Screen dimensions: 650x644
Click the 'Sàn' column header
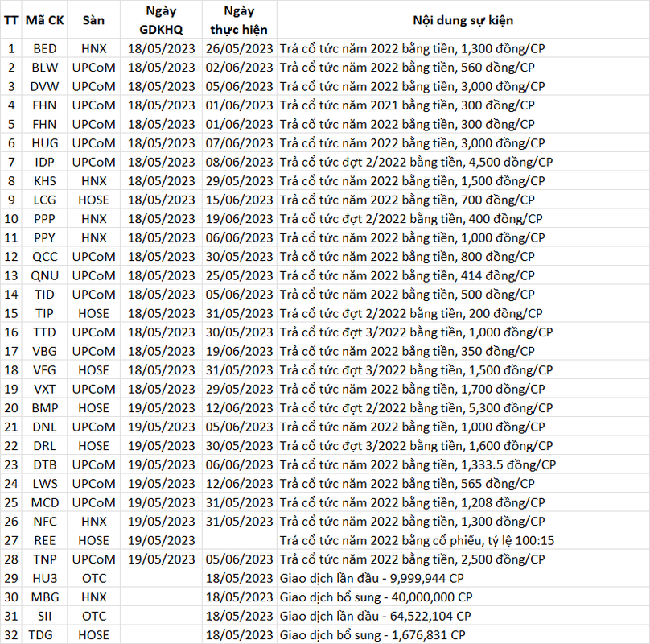click(93, 20)
